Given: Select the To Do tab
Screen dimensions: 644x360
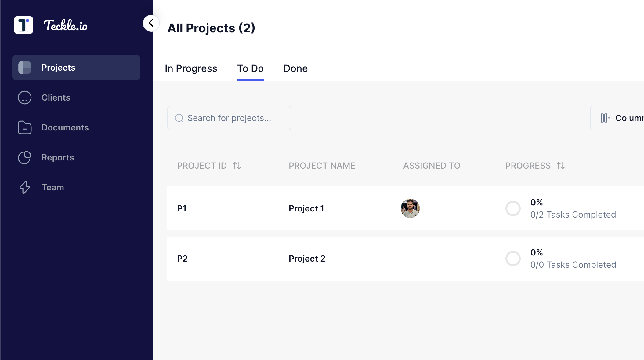Looking at the screenshot, I should click(250, 68).
